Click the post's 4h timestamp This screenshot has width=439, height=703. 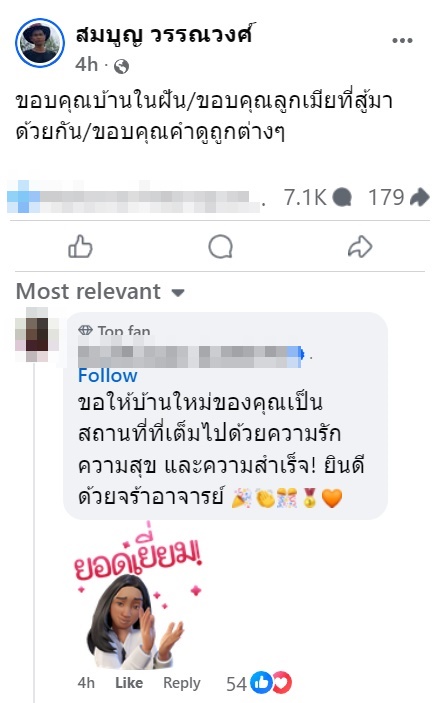[x=87, y=65]
